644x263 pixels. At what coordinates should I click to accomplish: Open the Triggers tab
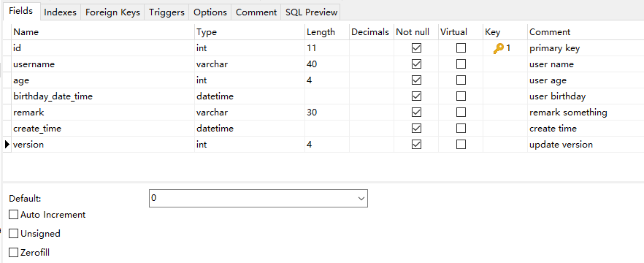(166, 12)
